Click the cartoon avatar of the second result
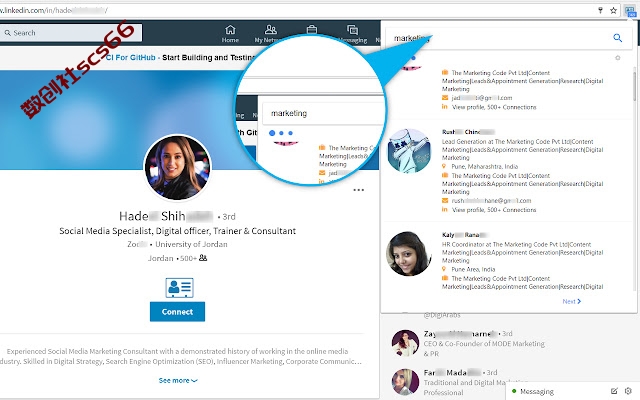The height and width of the screenshot is (400, 640). coord(409,151)
